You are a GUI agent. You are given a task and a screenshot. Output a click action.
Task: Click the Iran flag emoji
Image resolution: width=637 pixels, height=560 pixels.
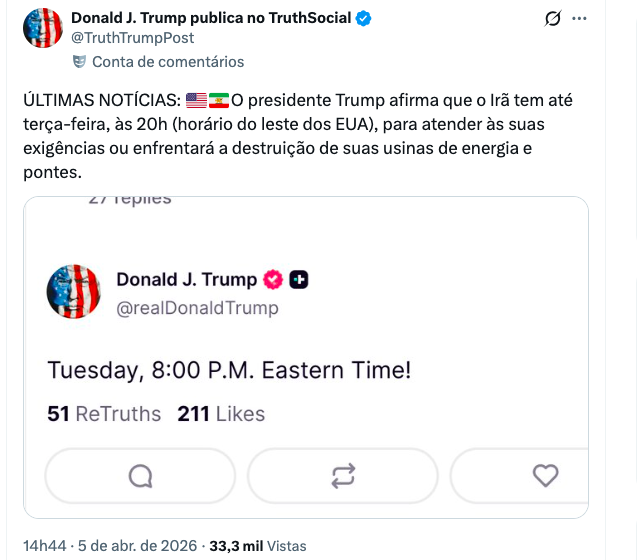[x=219, y=101]
